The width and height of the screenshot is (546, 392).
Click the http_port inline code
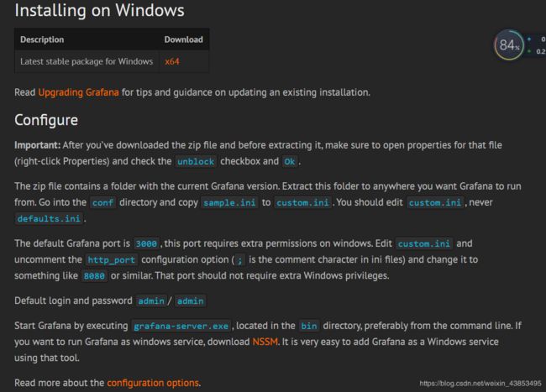pyautogui.click(x=111, y=260)
